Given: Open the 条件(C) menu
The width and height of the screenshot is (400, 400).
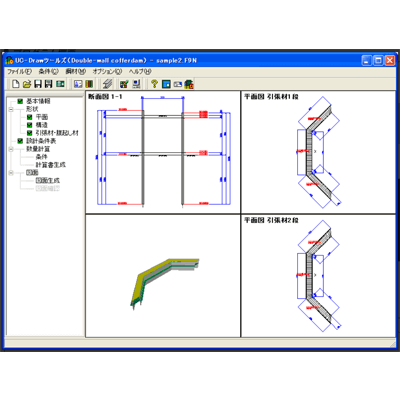Looking at the screenshot, I should 48,71.
